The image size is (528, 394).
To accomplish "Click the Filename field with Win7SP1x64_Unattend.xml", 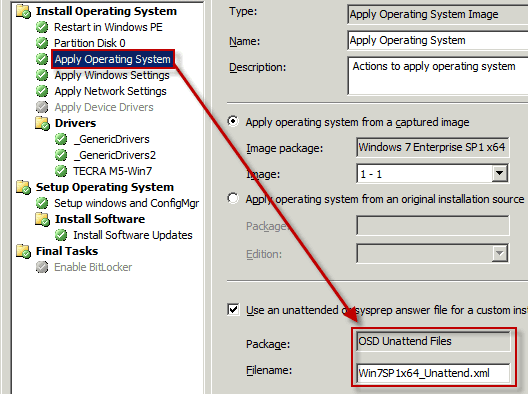I will (433, 373).
